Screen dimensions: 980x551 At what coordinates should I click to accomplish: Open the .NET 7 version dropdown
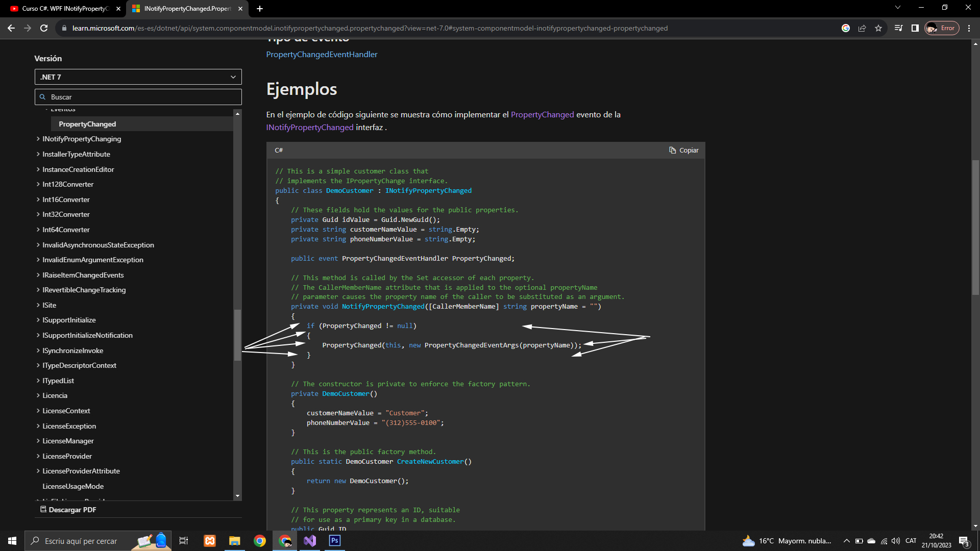pos(138,77)
